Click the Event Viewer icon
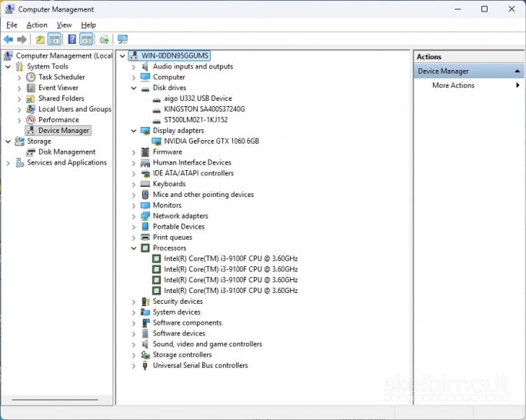 tap(31, 88)
